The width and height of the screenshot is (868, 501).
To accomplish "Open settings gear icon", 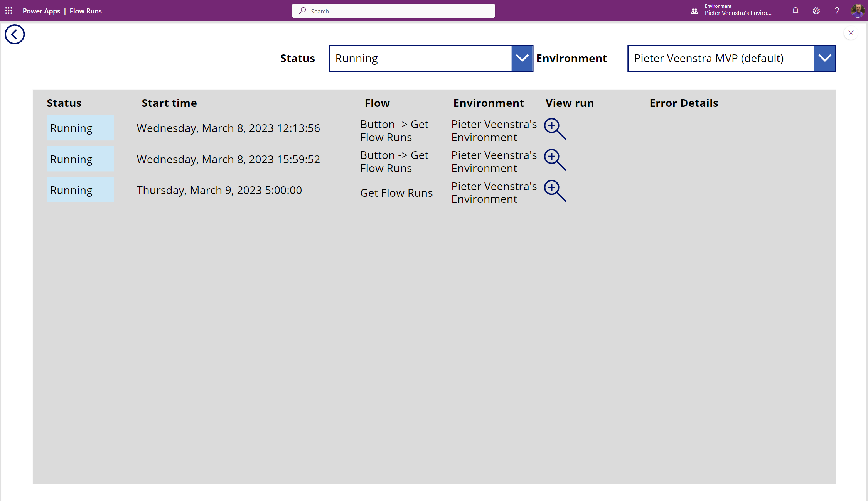I will 816,11.
